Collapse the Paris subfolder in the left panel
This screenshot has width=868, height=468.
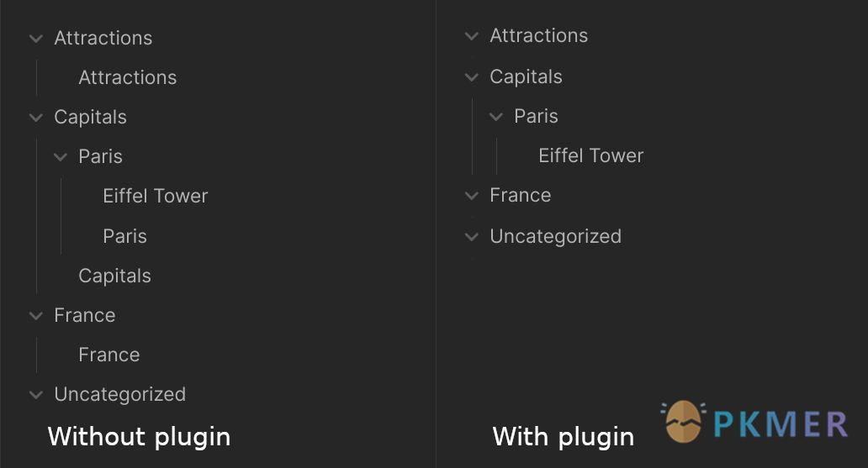(61, 158)
